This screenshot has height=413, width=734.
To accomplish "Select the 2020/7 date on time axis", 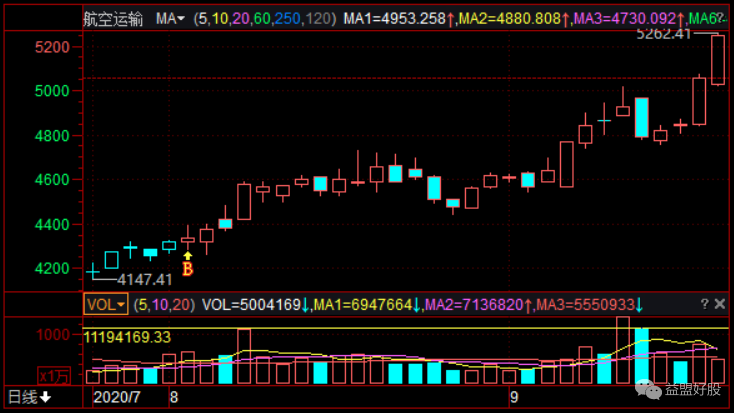I will click(x=118, y=397).
